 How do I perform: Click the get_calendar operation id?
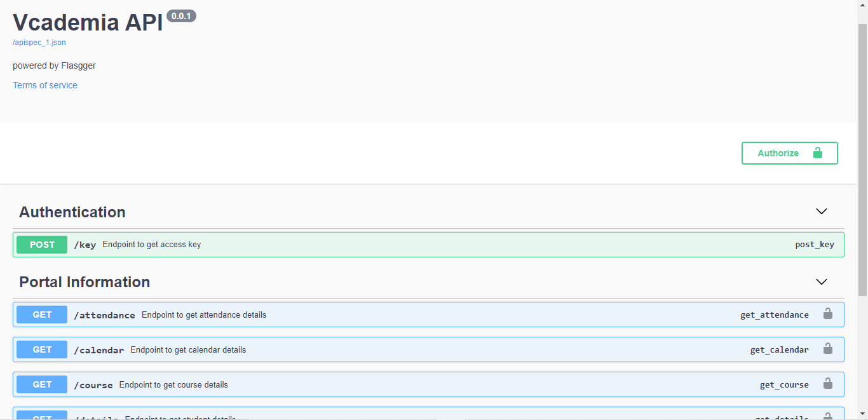pos(780,349)
